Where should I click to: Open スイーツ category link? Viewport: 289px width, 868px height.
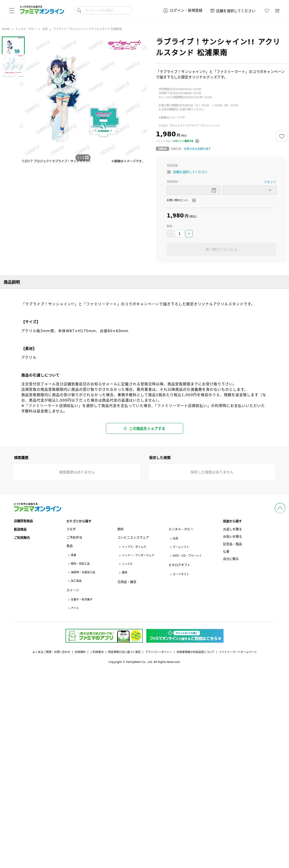click(73, 590)
